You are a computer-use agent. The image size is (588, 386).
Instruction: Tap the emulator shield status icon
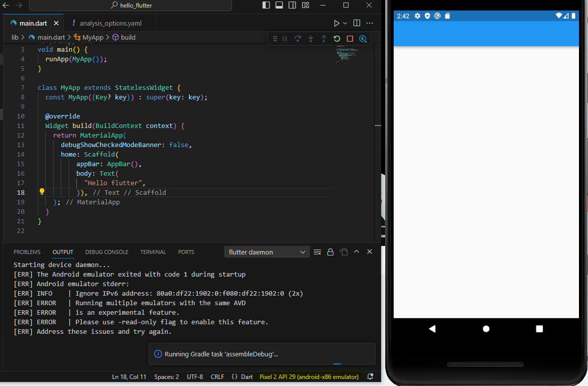click(427, 16)
